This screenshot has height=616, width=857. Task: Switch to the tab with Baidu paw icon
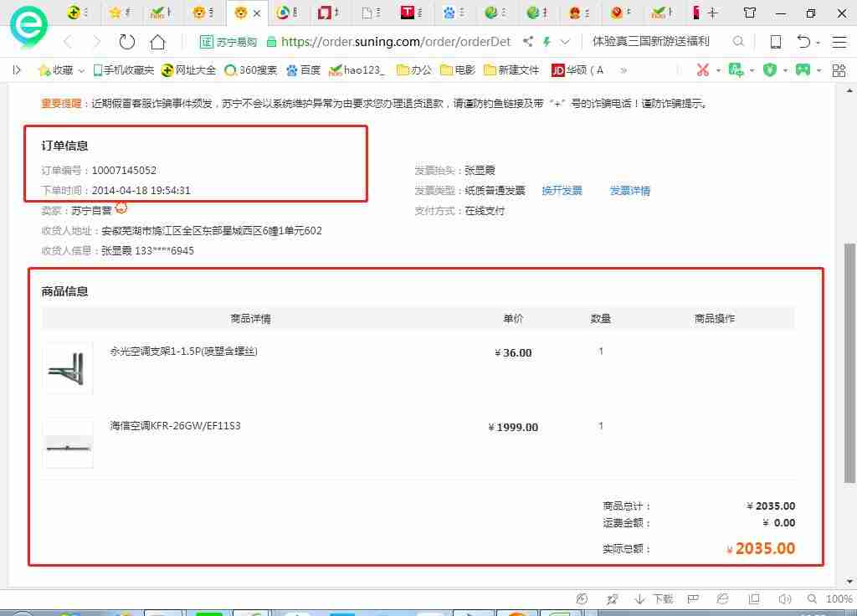454,12
